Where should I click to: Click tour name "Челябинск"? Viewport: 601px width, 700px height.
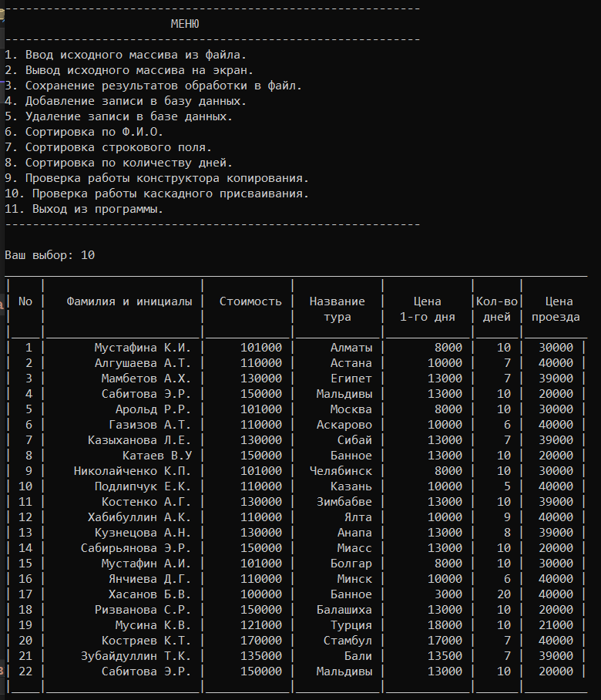(341, 471)
